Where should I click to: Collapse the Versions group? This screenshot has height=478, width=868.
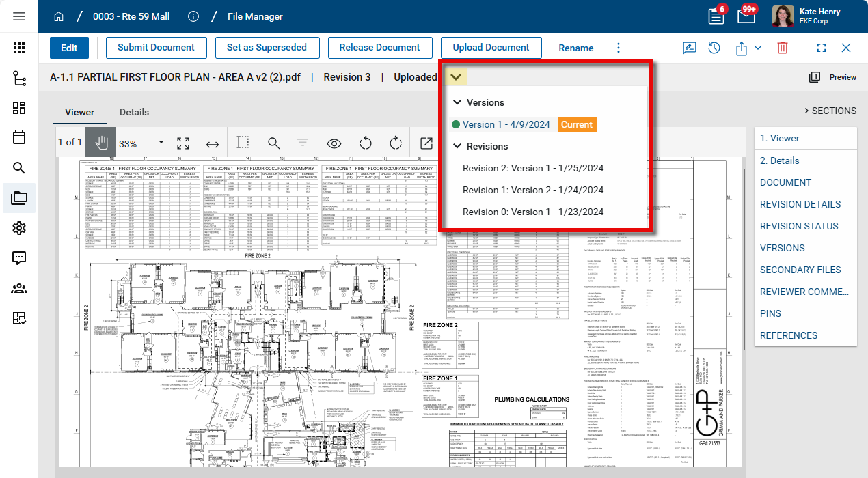(x=457, y=102)
